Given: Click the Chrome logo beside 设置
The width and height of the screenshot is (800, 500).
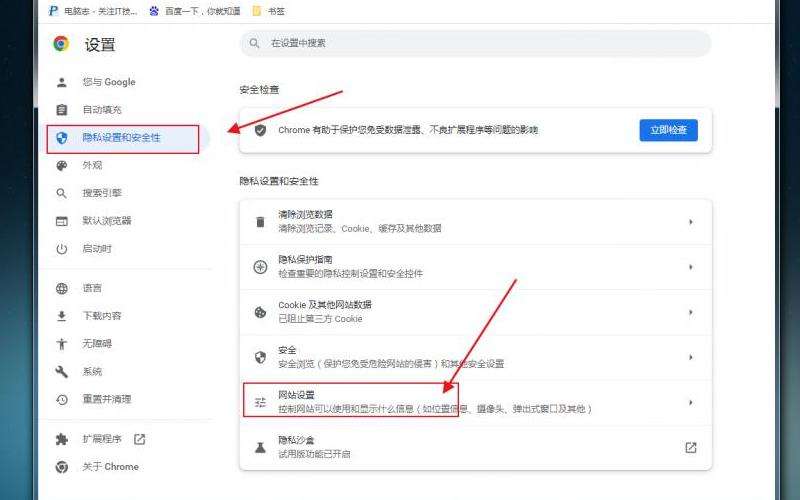Looking at the screenshot, I should pos(61,44).
